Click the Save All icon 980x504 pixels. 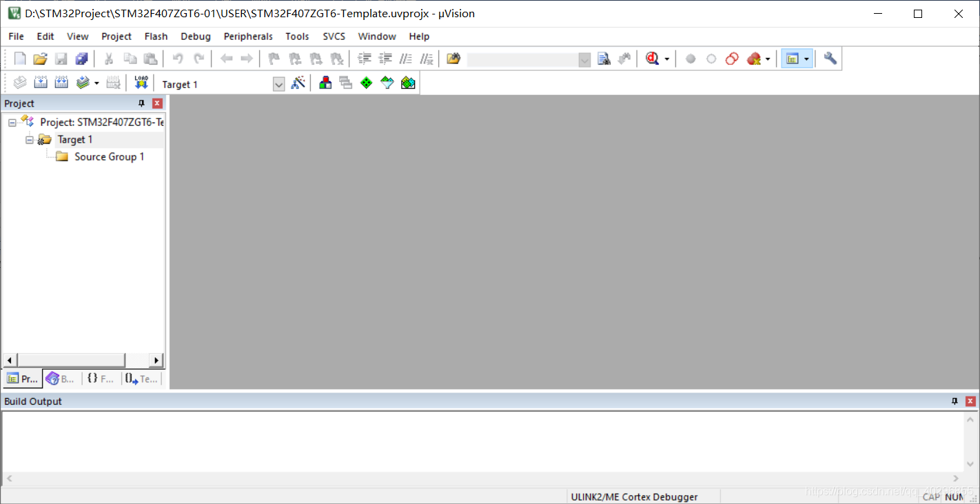click(x=81, y=59)
